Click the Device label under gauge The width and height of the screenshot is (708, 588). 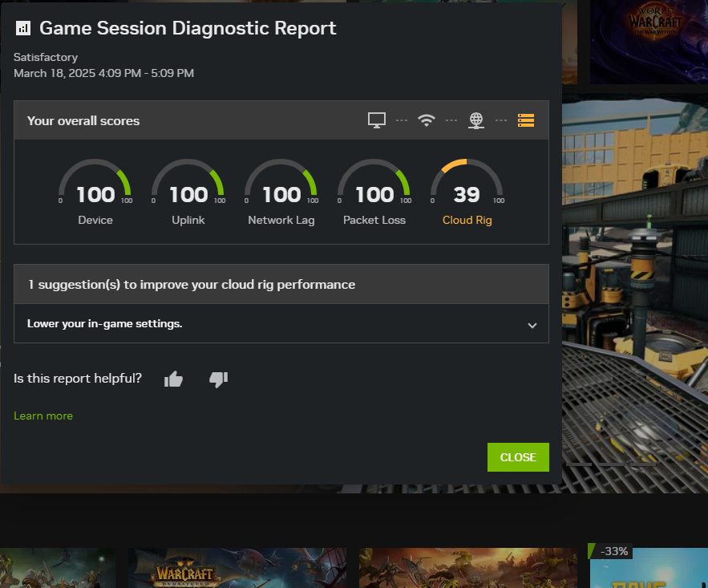click(x=95, y=220)
